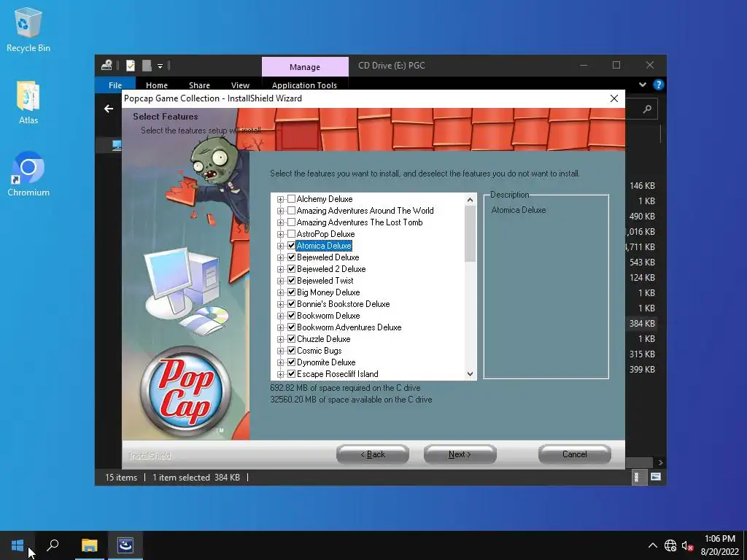The width and height of the screenshot is (747, 560).
Task: Open the Atlas folder on desktop
Action: click(28, 102)
